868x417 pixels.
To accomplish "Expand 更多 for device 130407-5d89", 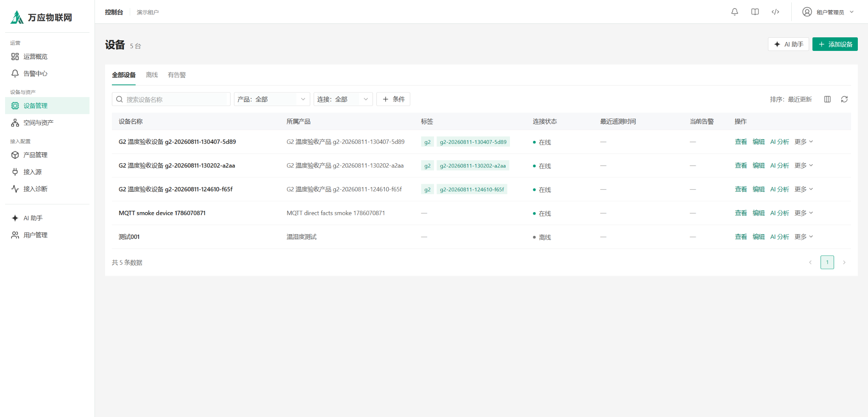I will [804, 142].
